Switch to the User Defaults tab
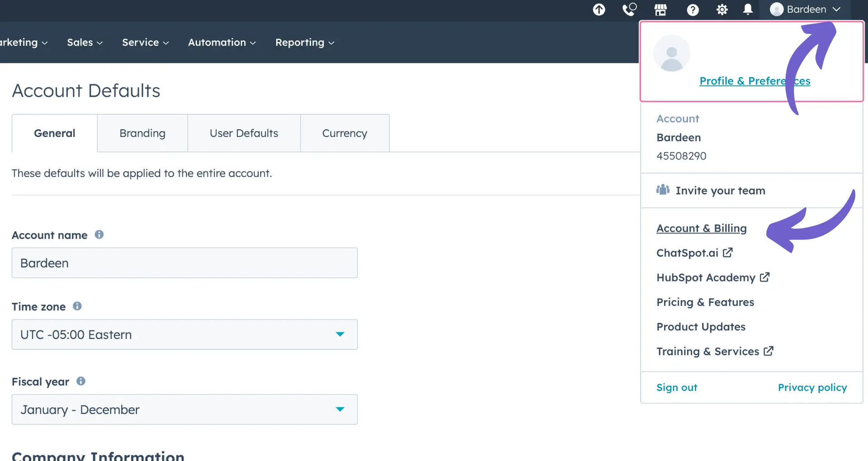Screen dimensions: 868x461 (244, 133)
